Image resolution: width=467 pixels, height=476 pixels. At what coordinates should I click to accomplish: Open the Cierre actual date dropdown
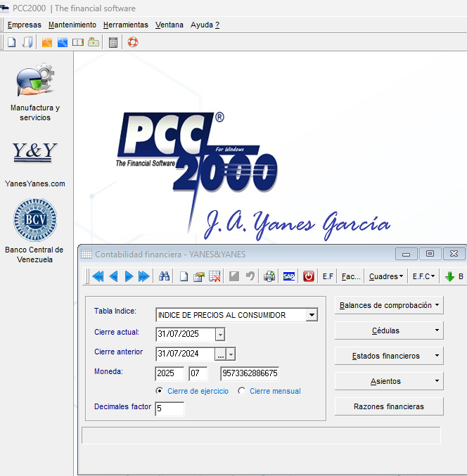coord(220,335)
